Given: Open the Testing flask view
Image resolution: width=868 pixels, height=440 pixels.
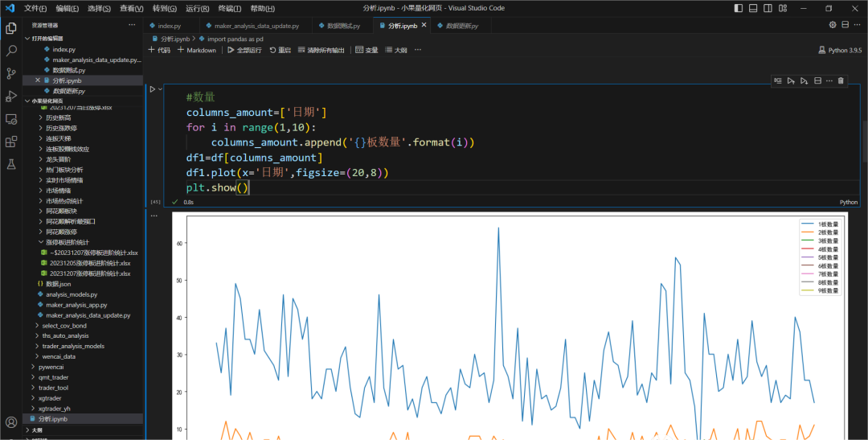Looking at the screenshot, I should point(11,165).
